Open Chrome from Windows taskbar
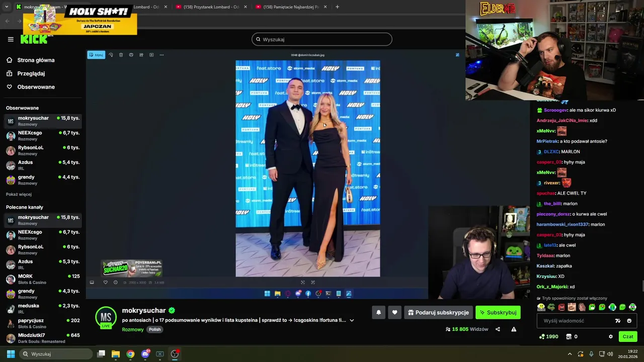Image resolution: width=644 pixels, height=362 pixels. click(x=130, y=354)
